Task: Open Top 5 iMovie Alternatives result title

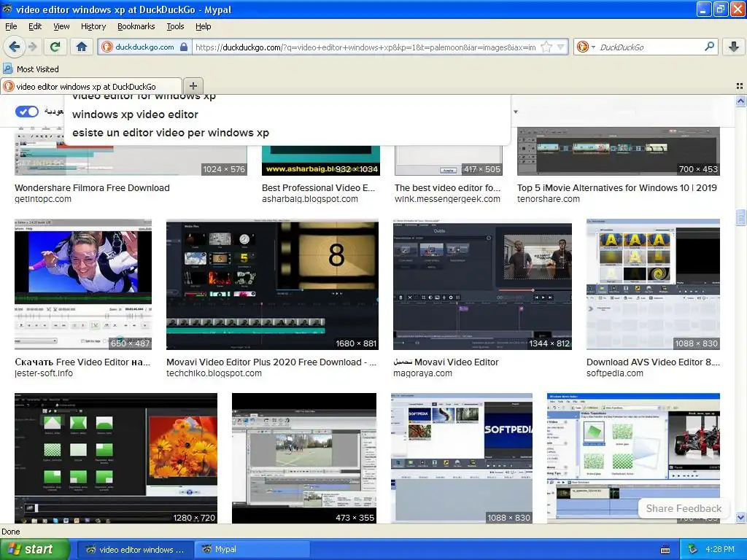Action: tap(617, 187)
